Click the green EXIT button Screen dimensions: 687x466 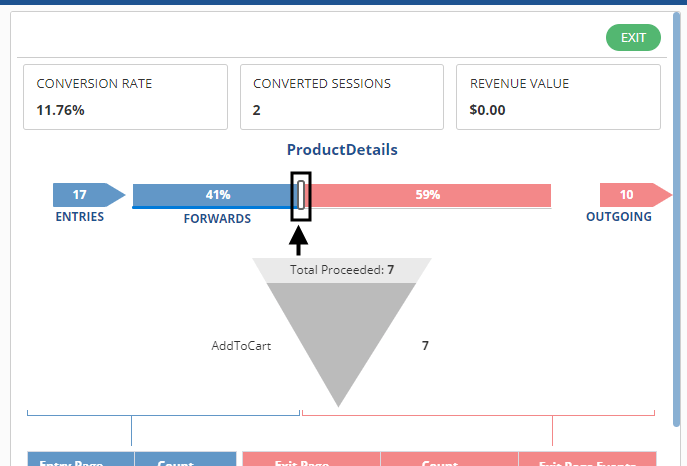pyautogui.click(x=633, y=38)
